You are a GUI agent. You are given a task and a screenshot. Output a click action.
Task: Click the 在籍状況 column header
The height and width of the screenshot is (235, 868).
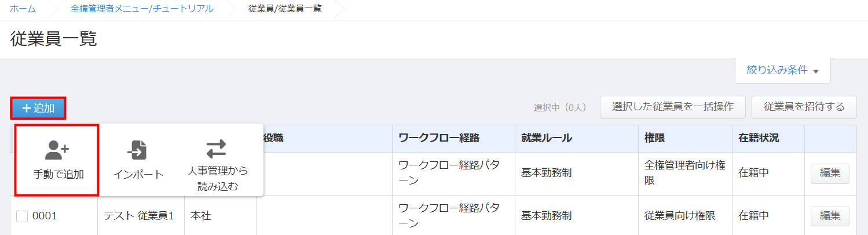pyautogui.click(x=759, y=138)
